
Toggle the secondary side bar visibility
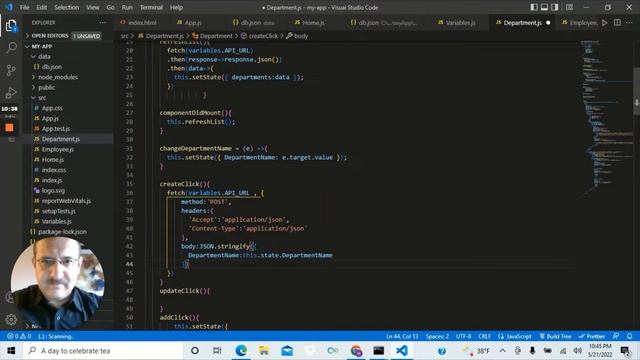click(x=555, y=7)
